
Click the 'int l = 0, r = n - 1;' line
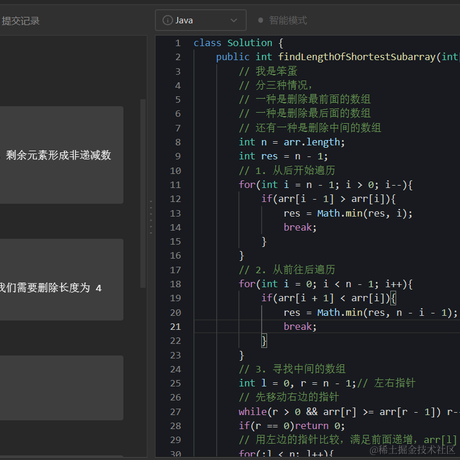[297, 383]
